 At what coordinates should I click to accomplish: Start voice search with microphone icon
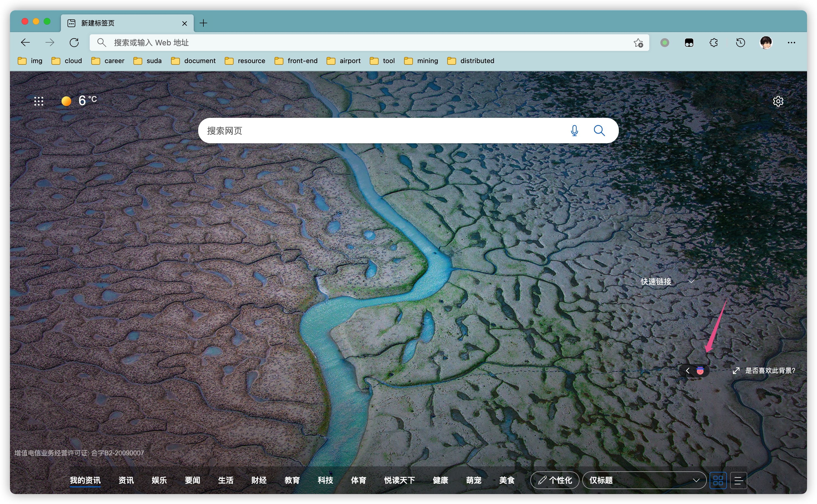click(574, 131)
